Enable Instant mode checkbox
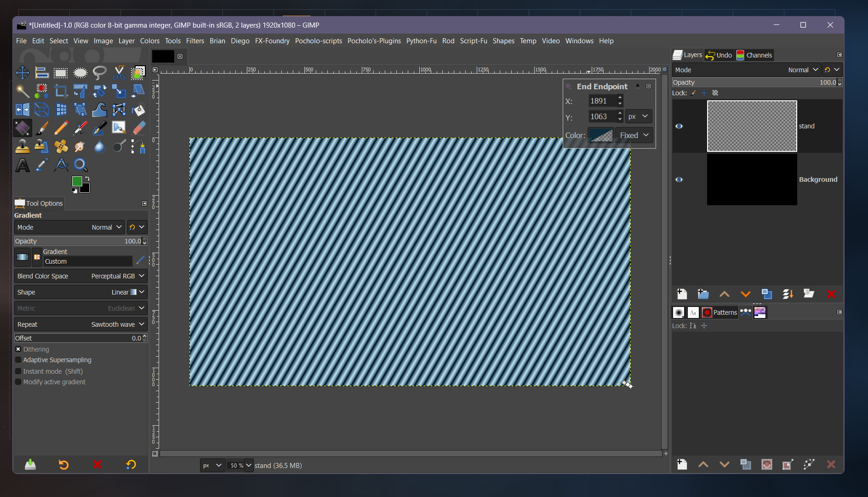This screenshot has height=497, width=868. coord(18,371)
